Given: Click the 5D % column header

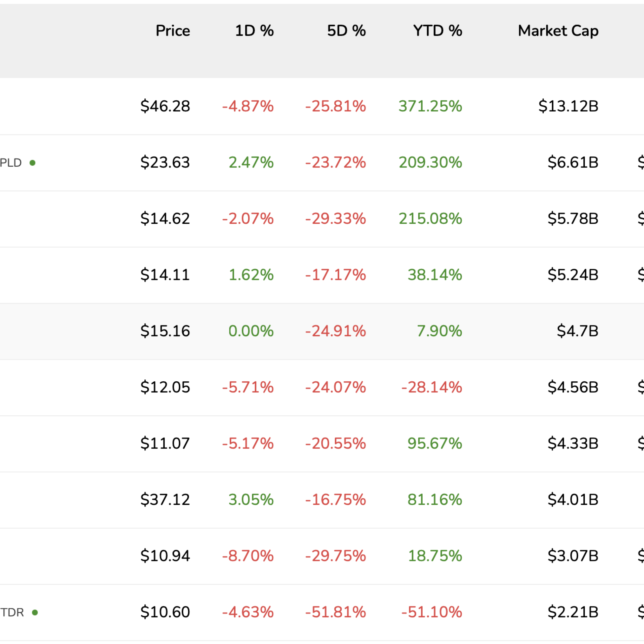Looking at the screenshot, I should (x=346, y=31).
